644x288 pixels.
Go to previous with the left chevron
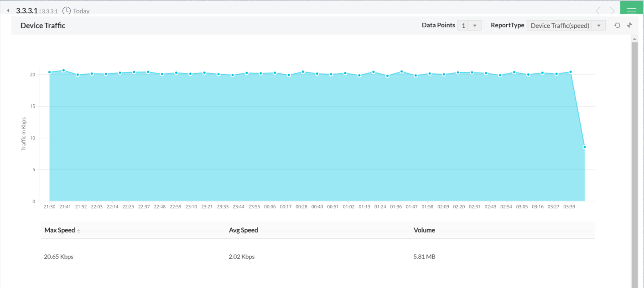(x=599, y=10)
